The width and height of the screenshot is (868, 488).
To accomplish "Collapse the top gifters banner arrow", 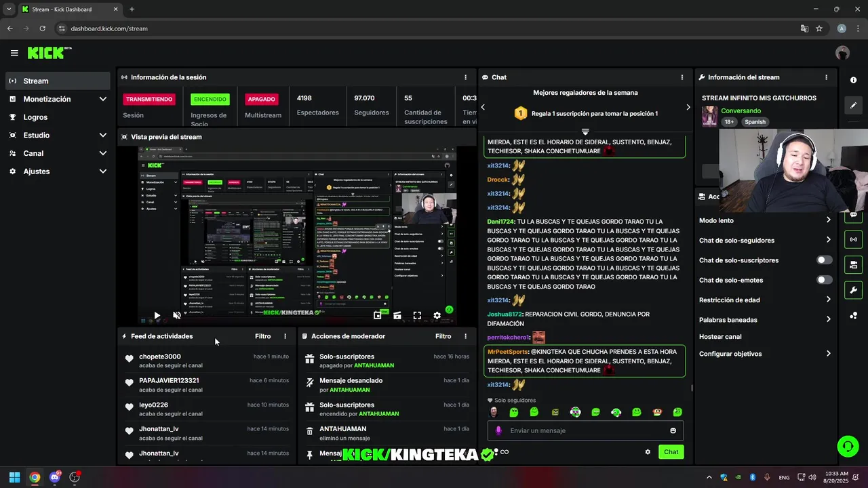I will pyautogui.click(x=585, y=131).
